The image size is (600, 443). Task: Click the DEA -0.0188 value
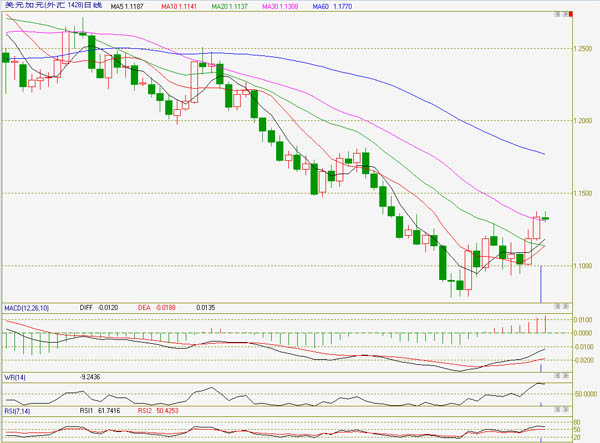point(157,308)
